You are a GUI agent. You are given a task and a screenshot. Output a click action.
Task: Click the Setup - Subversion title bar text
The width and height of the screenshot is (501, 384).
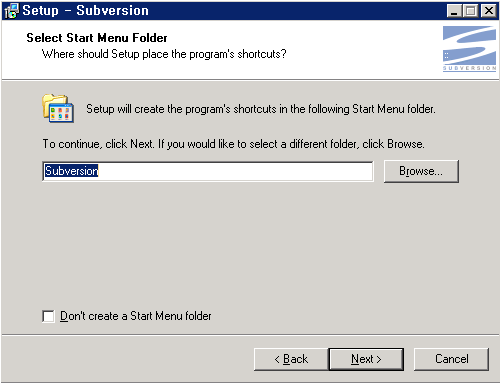tap(86, 11)
